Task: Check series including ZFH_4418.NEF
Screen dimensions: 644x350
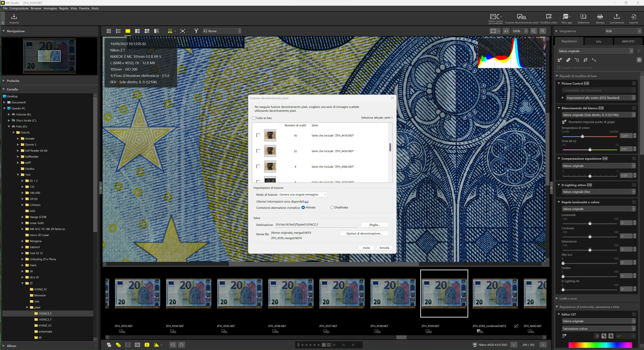Action: [x=258, y=135]
